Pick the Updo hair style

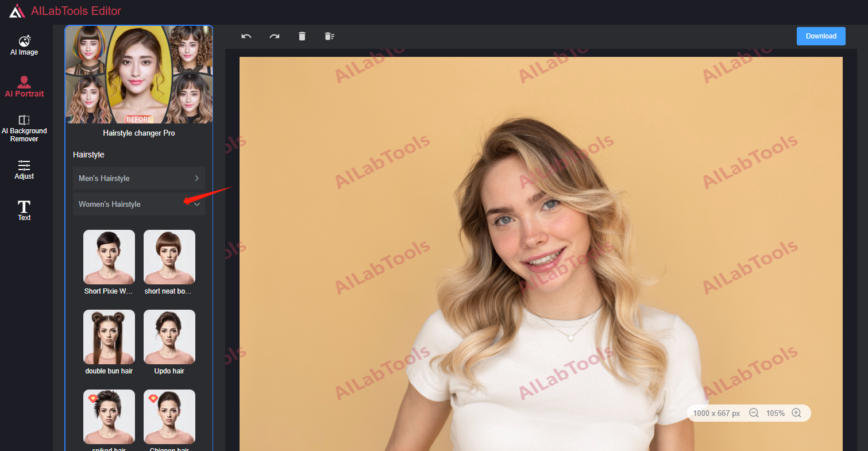coord(169,337)
